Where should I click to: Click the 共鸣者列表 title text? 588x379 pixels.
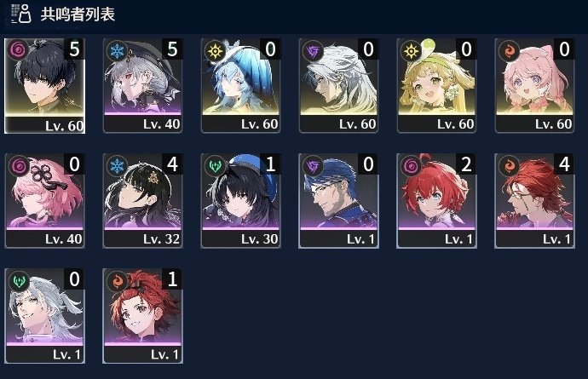(x=78, y=14)
